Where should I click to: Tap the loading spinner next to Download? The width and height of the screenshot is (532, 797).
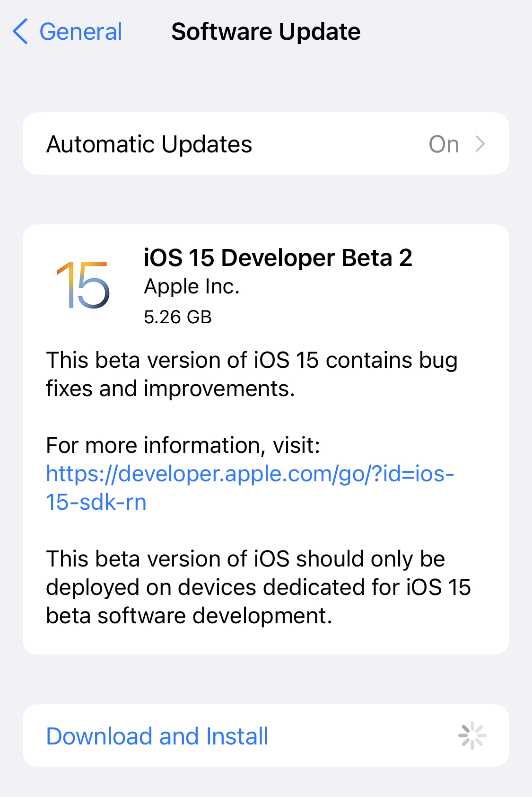(x=472, y=735)
